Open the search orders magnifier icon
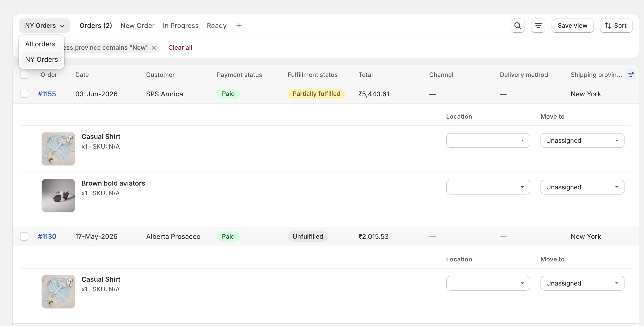 517,26
